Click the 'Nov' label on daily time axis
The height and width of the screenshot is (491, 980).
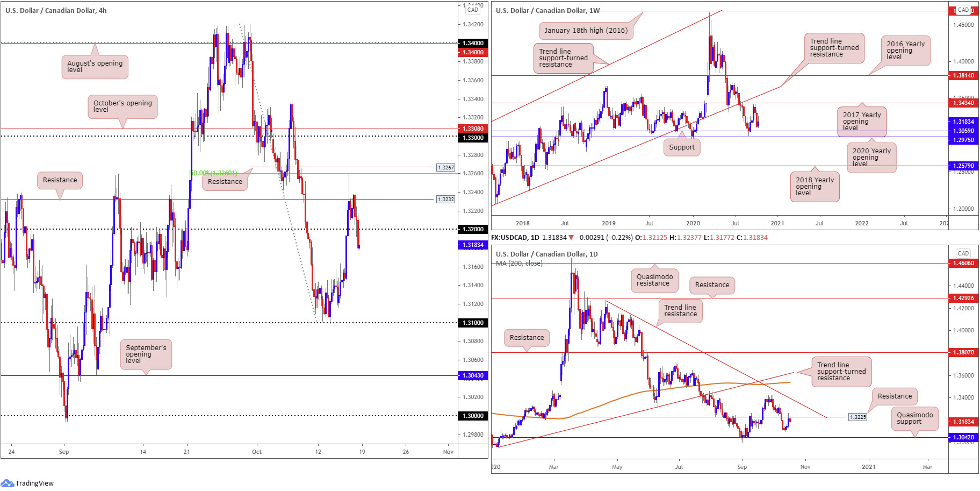tap(805, 467)
